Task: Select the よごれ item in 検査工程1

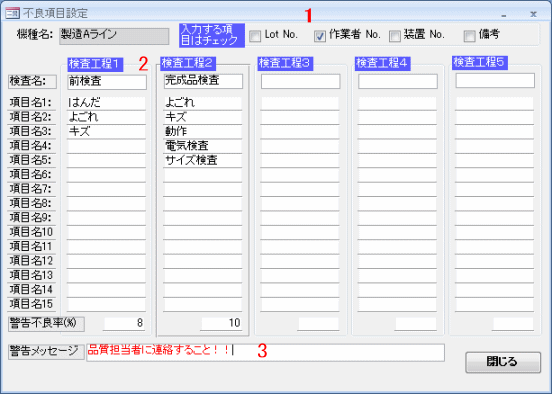Action: click(106, 117)
